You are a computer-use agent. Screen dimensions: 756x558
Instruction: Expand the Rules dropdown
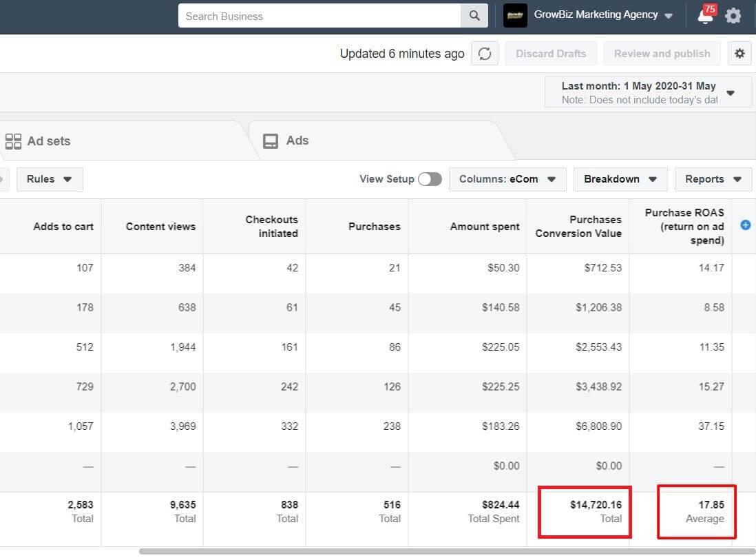point(50,179)
